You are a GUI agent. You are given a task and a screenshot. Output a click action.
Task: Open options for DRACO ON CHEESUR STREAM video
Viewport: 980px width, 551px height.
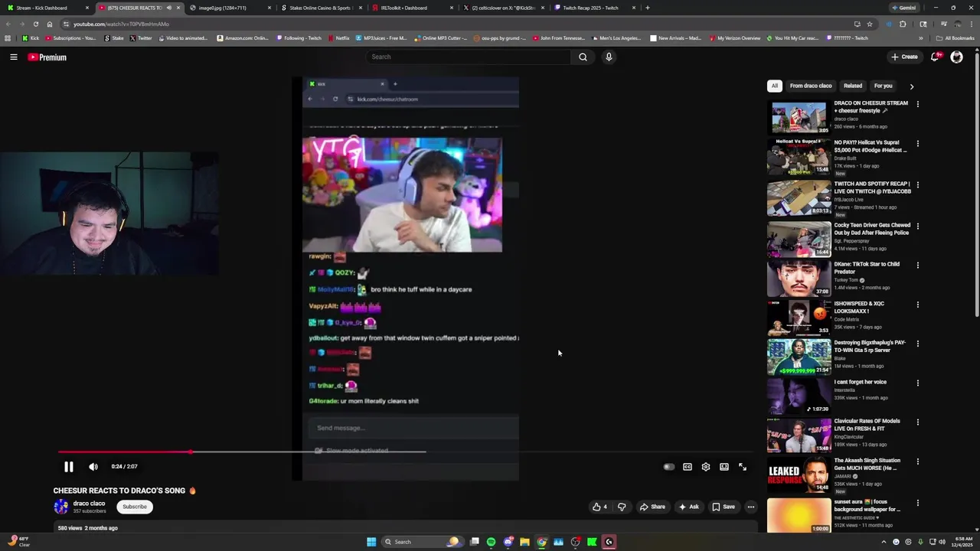(x=918, y=104)
